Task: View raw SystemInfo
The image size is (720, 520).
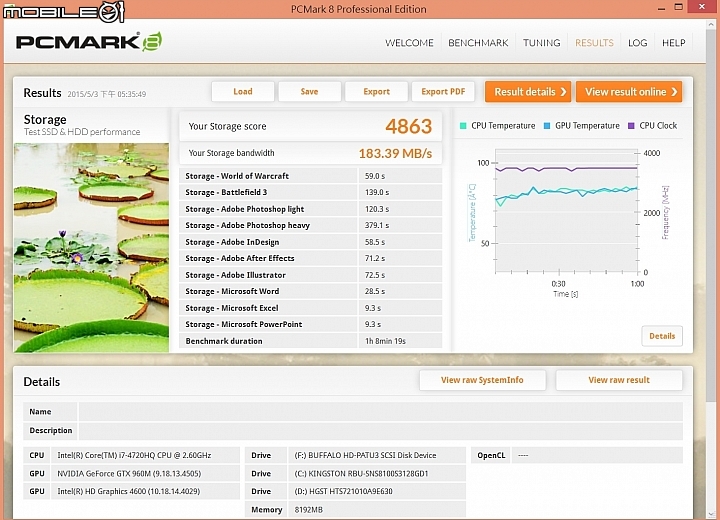Action: point(482,380)
